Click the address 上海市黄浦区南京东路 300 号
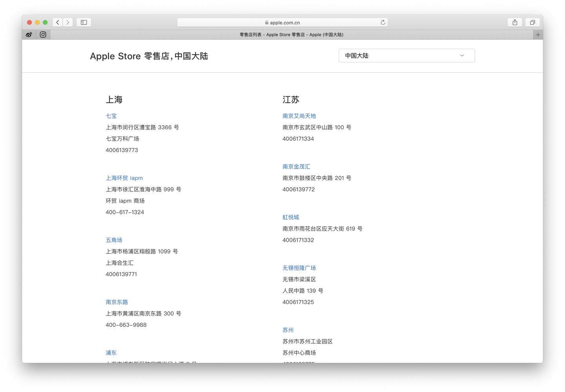This screenshot has height=392, width=565. [x=143, y=314]
